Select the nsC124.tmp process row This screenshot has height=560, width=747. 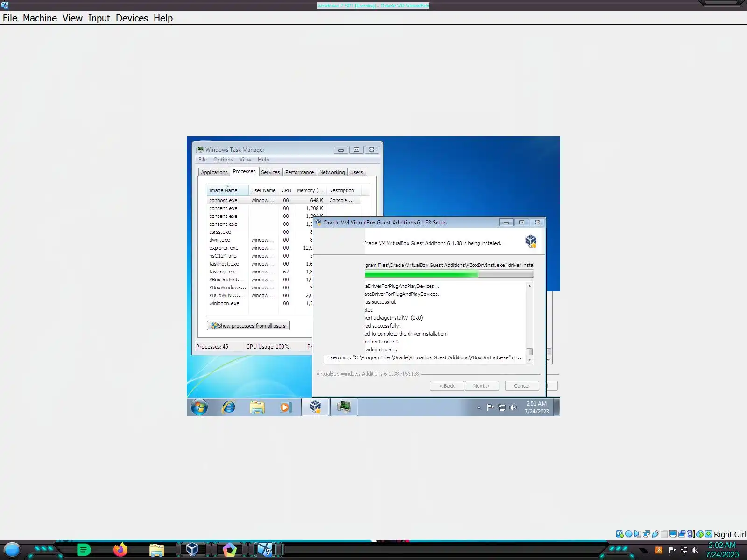[x=259, y=256]
